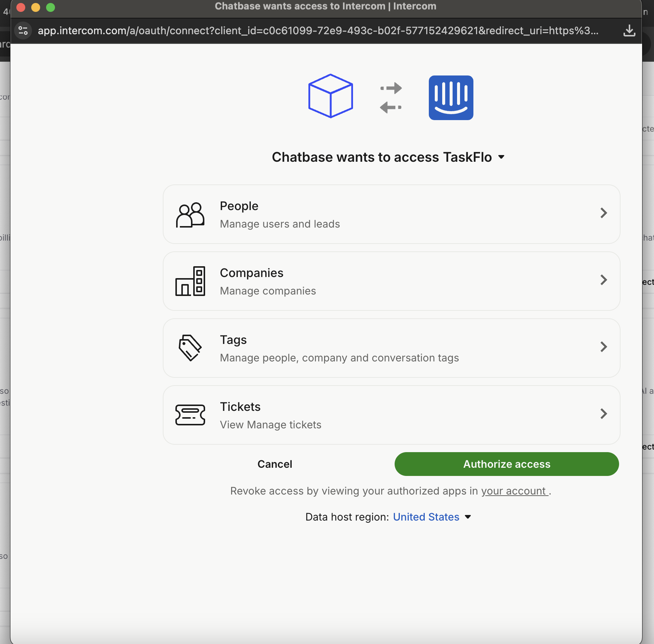The height and width of the screenshot is (644, 654).
Task: Expand the Tickets permission chevron
Action: click(x=604, y=414)
